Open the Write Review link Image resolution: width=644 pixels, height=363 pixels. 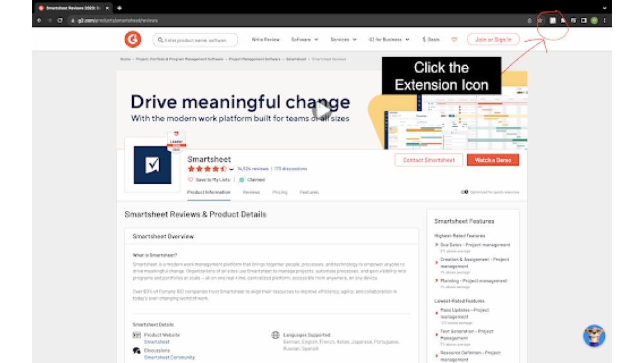265,39
